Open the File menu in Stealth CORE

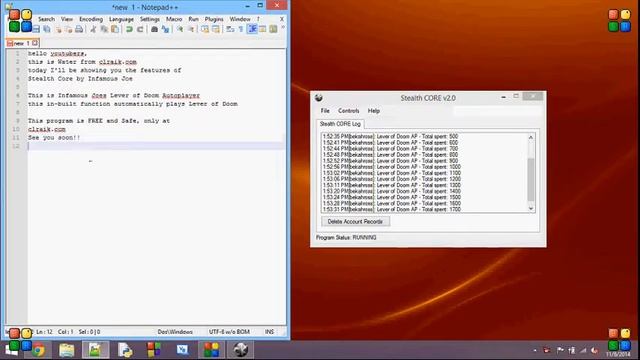tap(325, 111)
